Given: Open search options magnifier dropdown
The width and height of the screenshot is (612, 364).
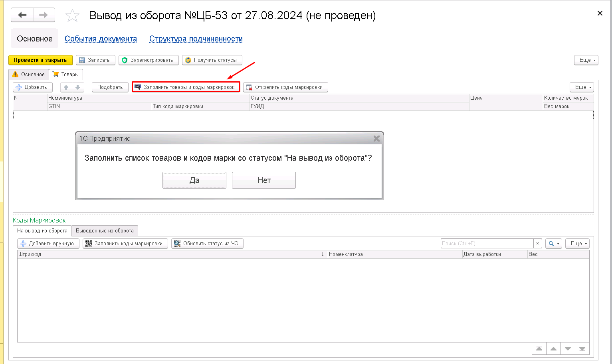Looking at the screenshot, I should point(553,244).
